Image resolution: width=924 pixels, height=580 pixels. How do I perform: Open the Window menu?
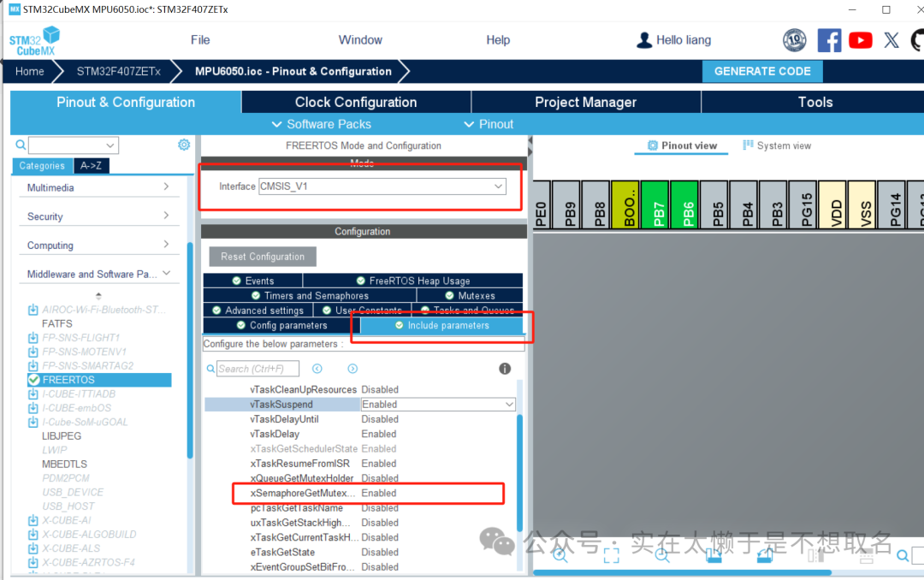tap(360, 40)
